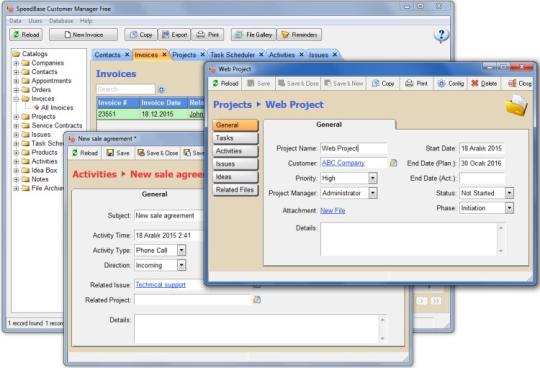Click the search icon next to Invoices search box
540x368 pixels.
click(x=161, y=90)
